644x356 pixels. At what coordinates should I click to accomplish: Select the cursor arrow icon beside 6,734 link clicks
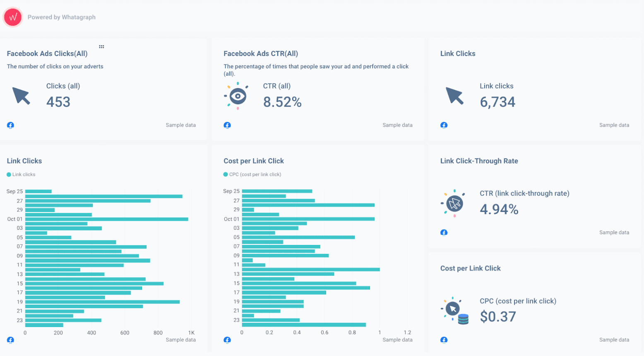(x=455, y=96)
